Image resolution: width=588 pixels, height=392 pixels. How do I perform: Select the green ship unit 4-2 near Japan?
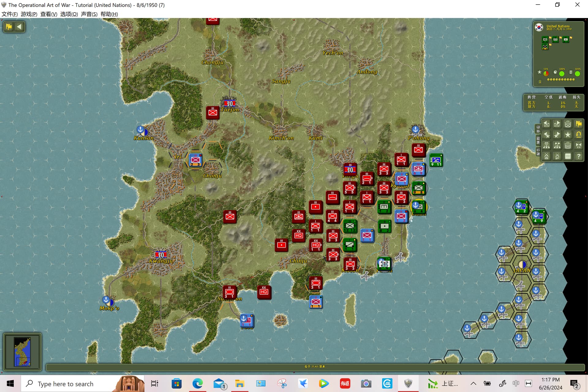[521, 207]
